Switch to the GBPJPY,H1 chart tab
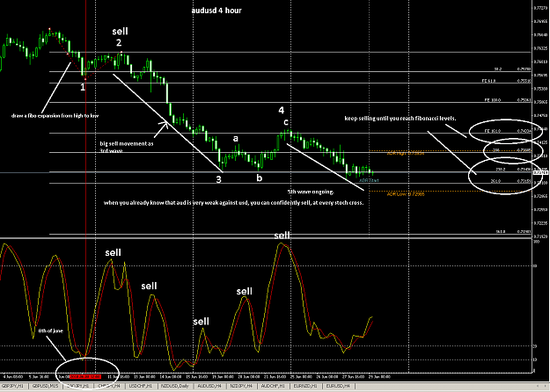This screenshot has width=550, height=392. tap(12, 386)
